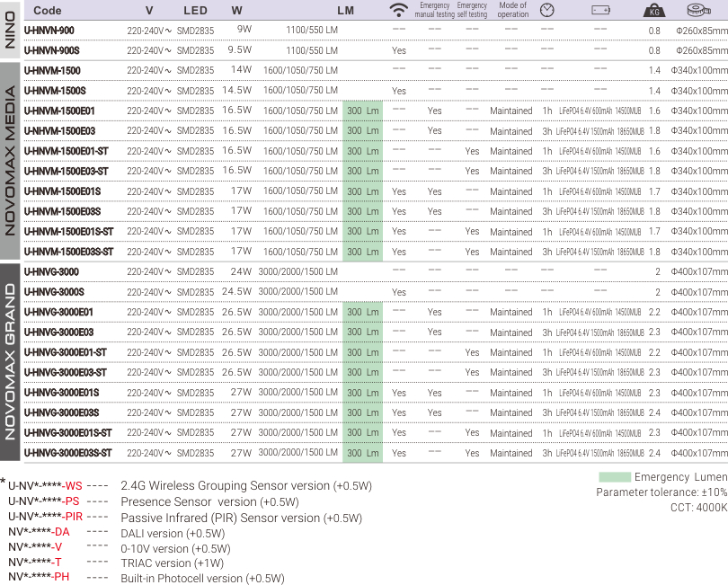
Task: Click the CCT: 4000K note
Action: 698,508
